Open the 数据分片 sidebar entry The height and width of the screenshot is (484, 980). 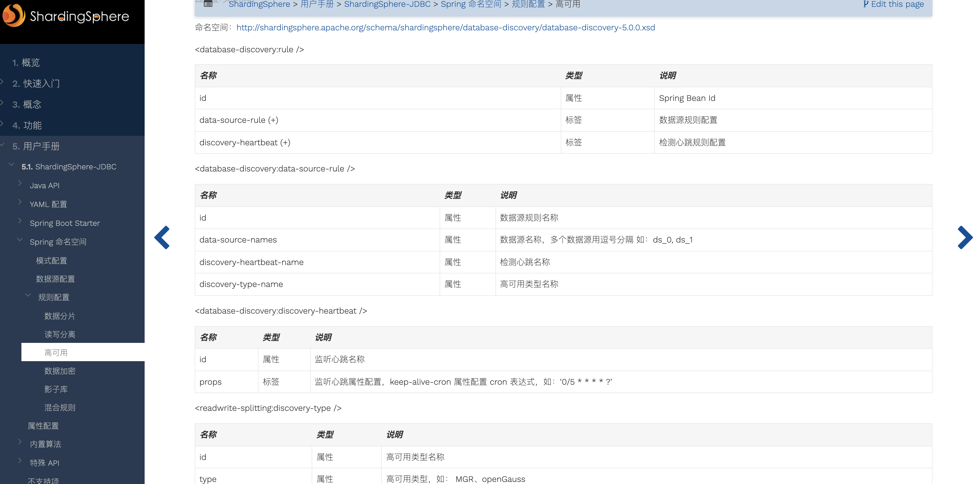click(60, 316)
